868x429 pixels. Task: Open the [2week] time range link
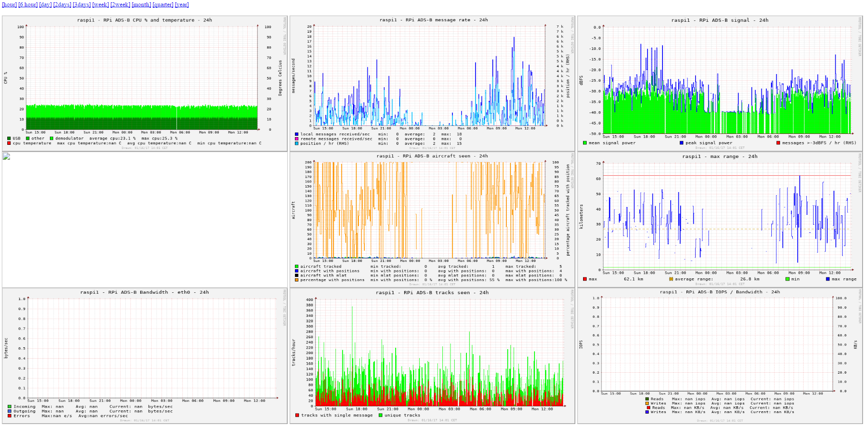click(x=120, y=5)
